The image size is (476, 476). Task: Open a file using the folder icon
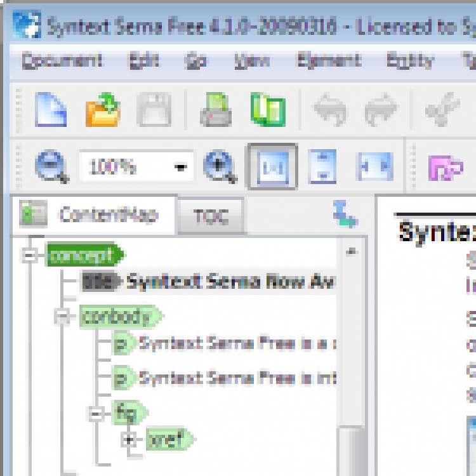pyautogui.click(x=103, y=110)
